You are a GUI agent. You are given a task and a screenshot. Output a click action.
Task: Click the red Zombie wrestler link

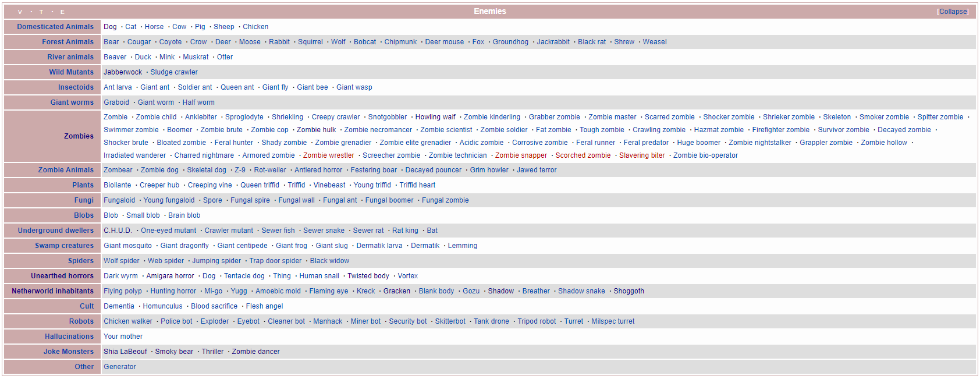[x=328, y=155]
